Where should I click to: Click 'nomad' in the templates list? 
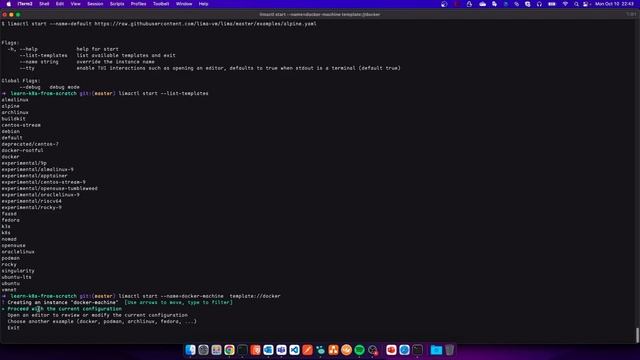pyautogui.click(x=9, y=239)
